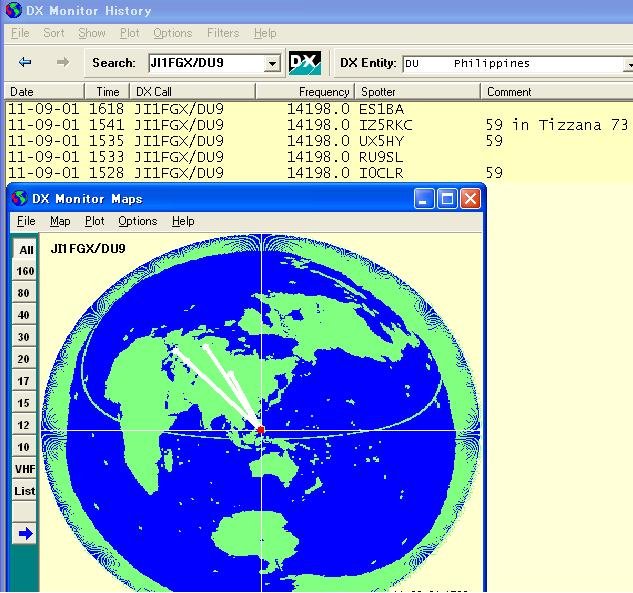Viewport: 633px width, 593px height.
Task: Select the 10 meter band button
Action: pos(25,447)
